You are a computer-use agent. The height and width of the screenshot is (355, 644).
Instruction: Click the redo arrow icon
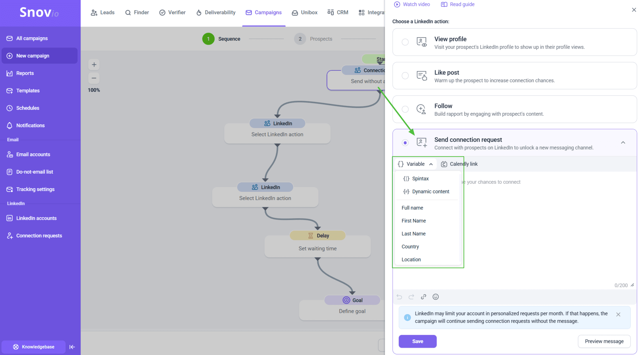(411, 297)
